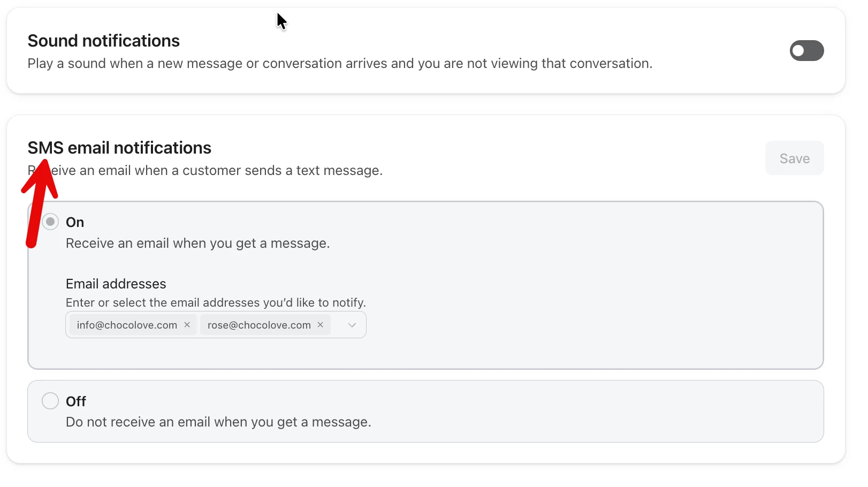The height and width of the screenshot is (487, 868).
Task: Choose the bold "On" option label
Action: 75,222
